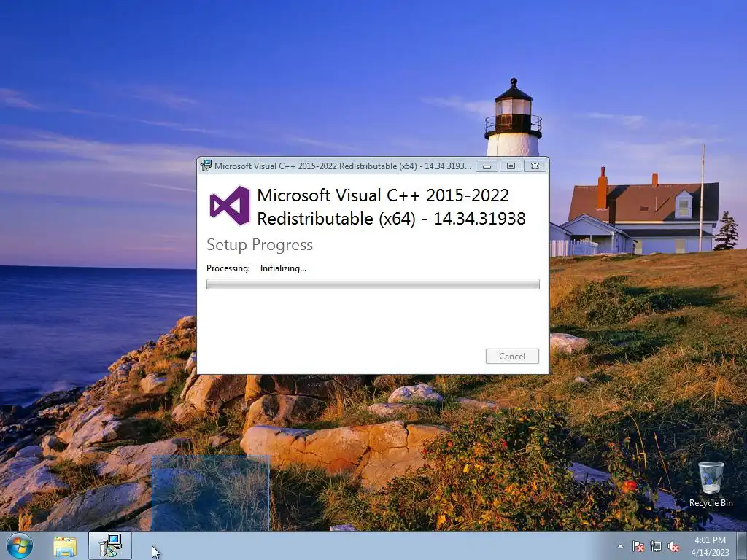Open the clock showing 4:01 PM
The image size is (747, 560).
pos(710,545)
